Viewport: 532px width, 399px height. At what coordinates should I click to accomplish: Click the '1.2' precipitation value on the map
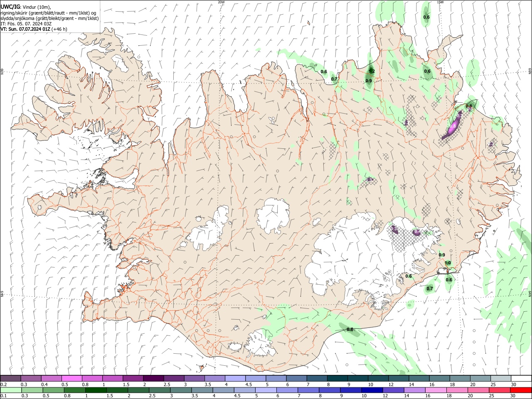pyautogui.click(x=372, y=71)
